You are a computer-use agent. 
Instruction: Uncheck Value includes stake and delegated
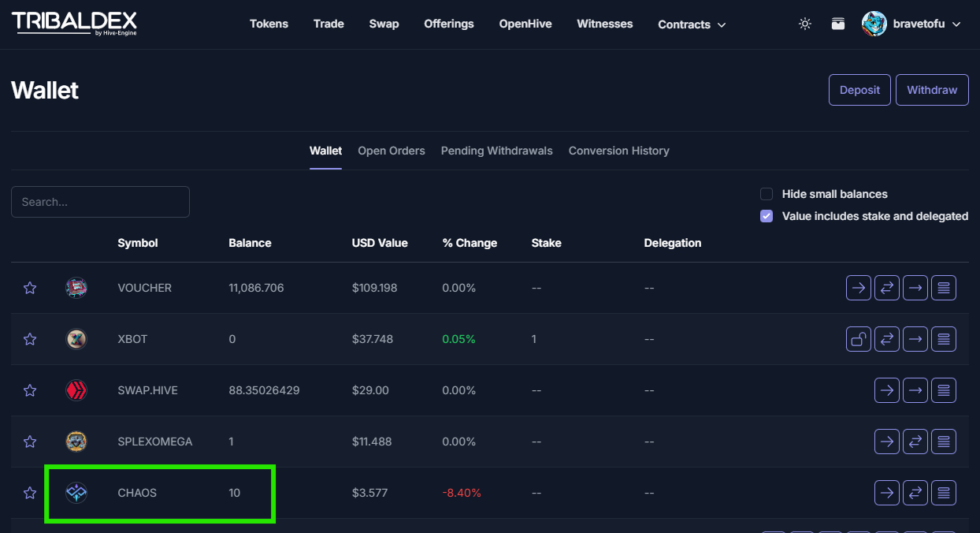coord(767,216)
